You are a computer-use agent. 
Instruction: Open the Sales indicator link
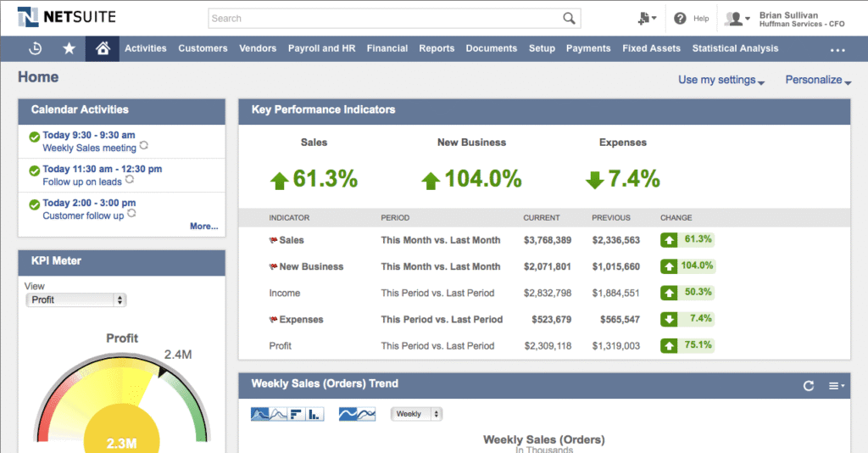[x=292, y=240]
